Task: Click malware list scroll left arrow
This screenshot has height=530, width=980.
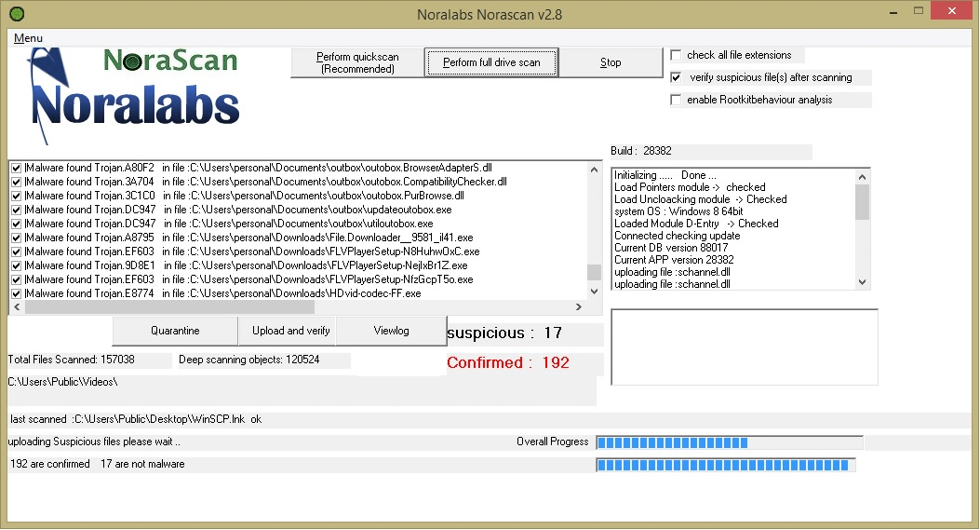Action: pos(17,306)
